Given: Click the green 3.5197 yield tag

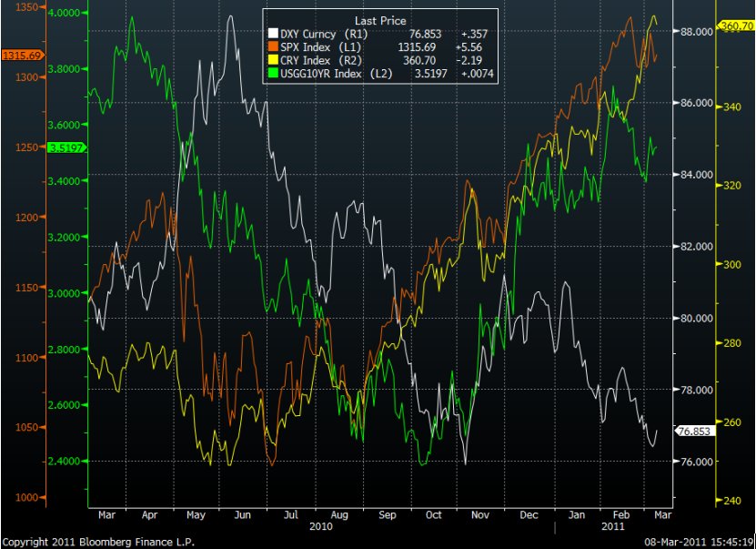Looking at the screenshot, I should [66, 148].
